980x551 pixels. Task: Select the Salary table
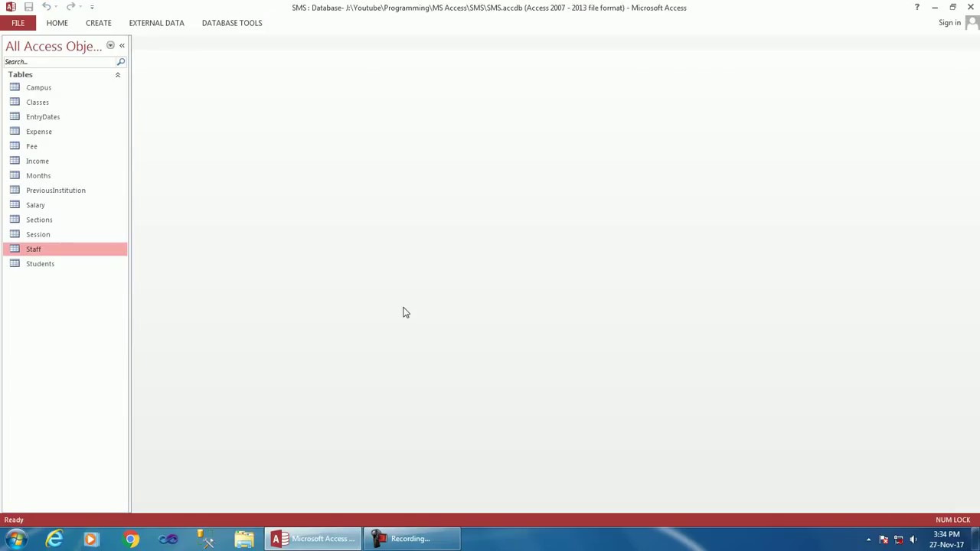point(65,205)
